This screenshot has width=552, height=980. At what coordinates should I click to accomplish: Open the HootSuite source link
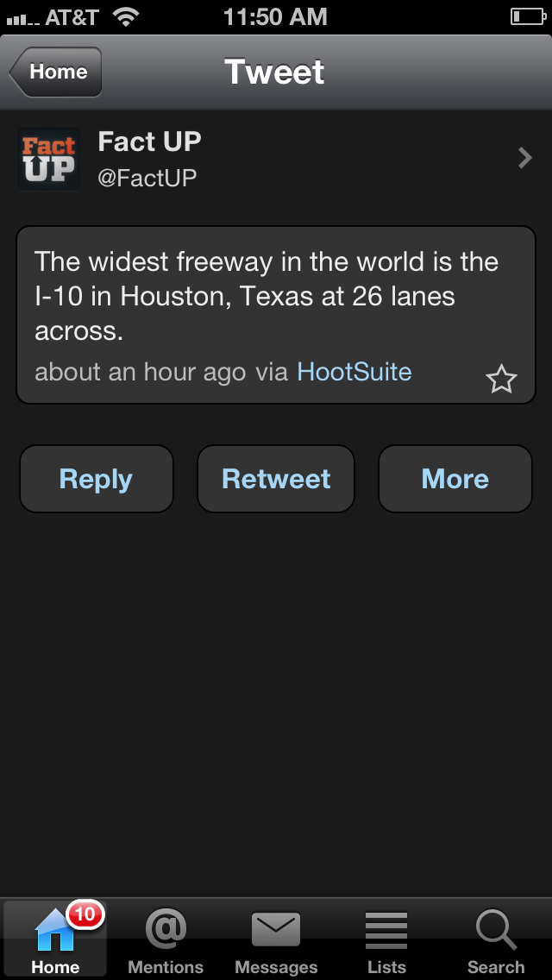point(354,372)
